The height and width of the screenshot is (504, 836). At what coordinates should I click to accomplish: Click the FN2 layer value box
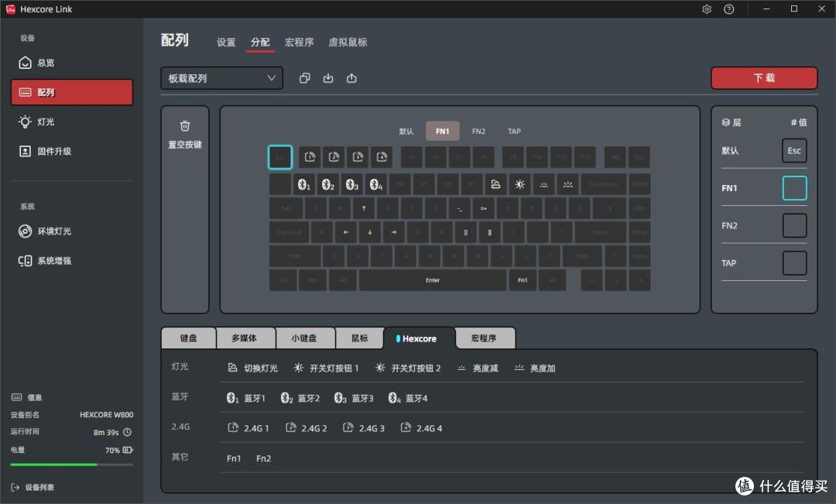[x=794, y=225]
